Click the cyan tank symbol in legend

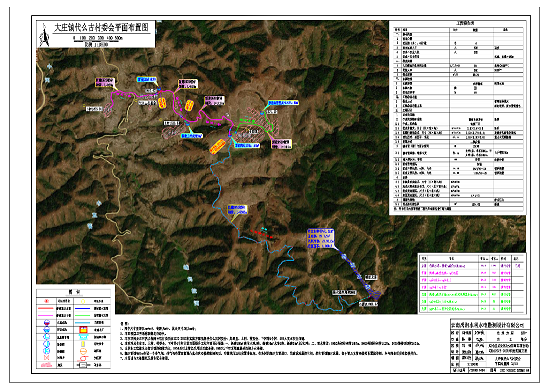(x=83, y=337)
